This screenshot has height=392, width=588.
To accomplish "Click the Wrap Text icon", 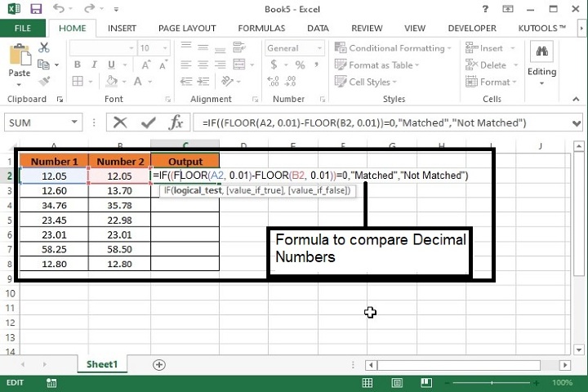I will tap(238, 47).
